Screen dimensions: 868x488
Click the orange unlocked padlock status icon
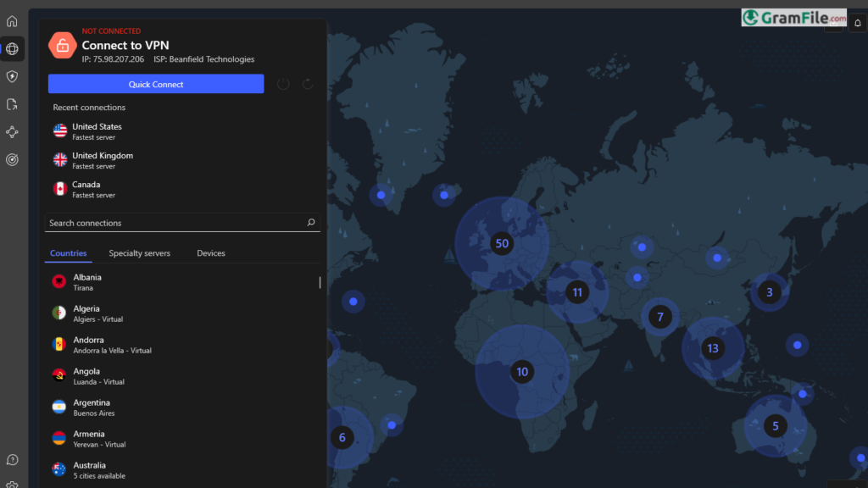click(62, 46)
